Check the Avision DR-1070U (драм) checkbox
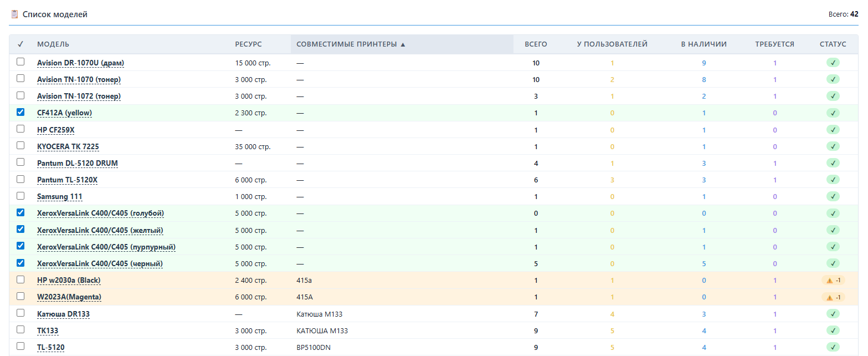 [x=20, y=62]
